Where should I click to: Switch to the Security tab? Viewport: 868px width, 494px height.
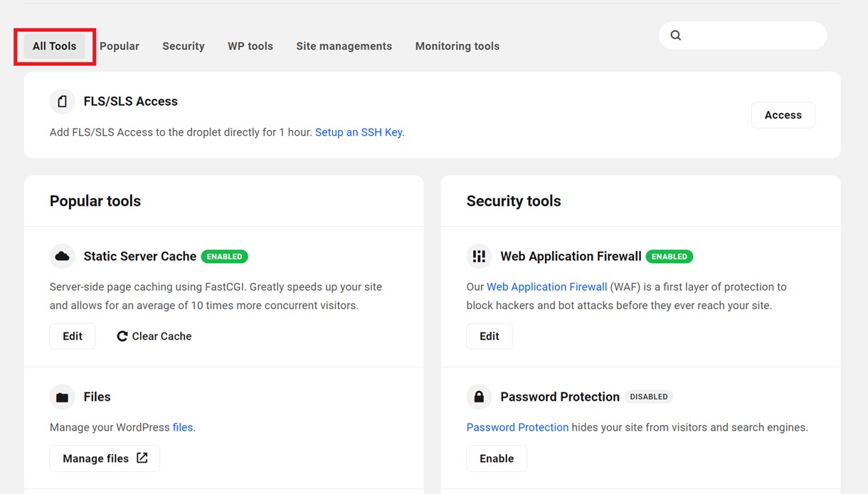point(183,45)
